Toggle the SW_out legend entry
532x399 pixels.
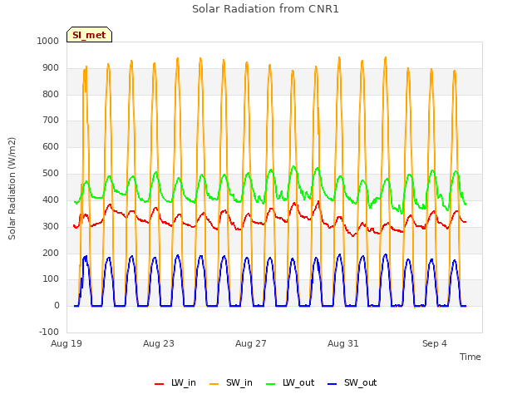click(x=352, y=382)
